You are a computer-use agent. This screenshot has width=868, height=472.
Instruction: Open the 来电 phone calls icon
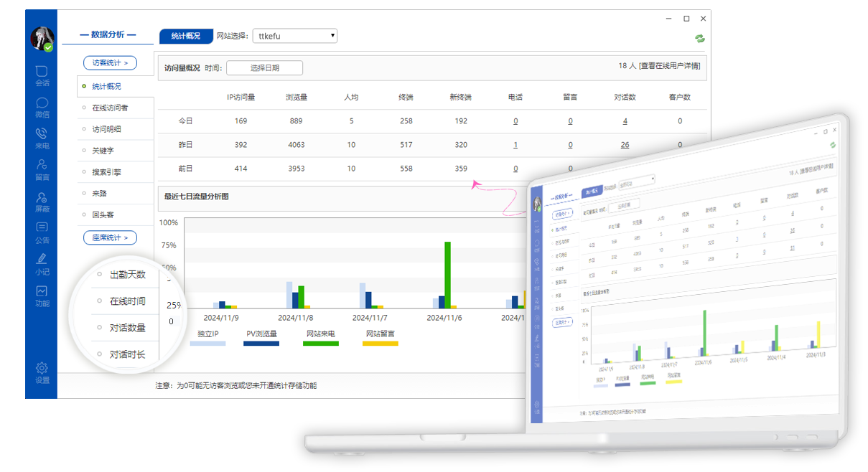click(x=42, y=138)
